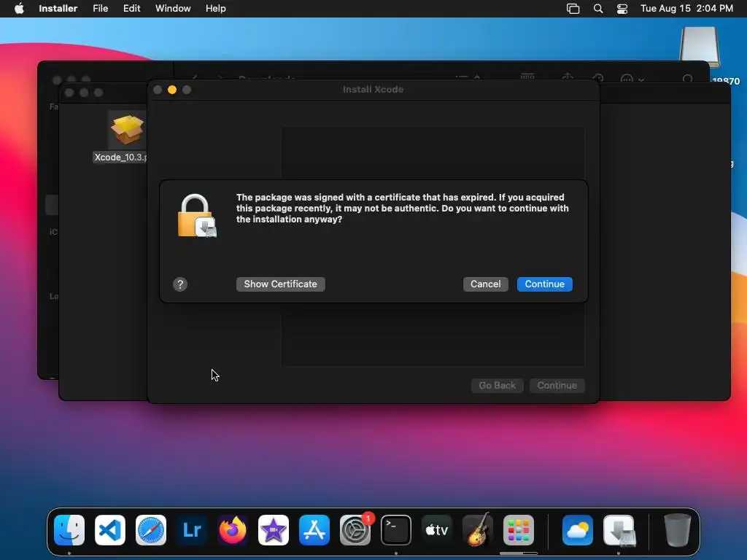The width and height of the screenshot is (747, 560).
Task: Select the Xcode_10.3 package file in Finder
Action: point(126,136)
